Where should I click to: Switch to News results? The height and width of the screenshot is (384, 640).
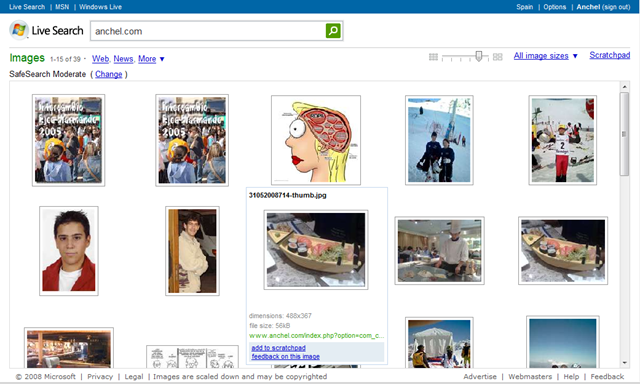(x=123, y=59)
